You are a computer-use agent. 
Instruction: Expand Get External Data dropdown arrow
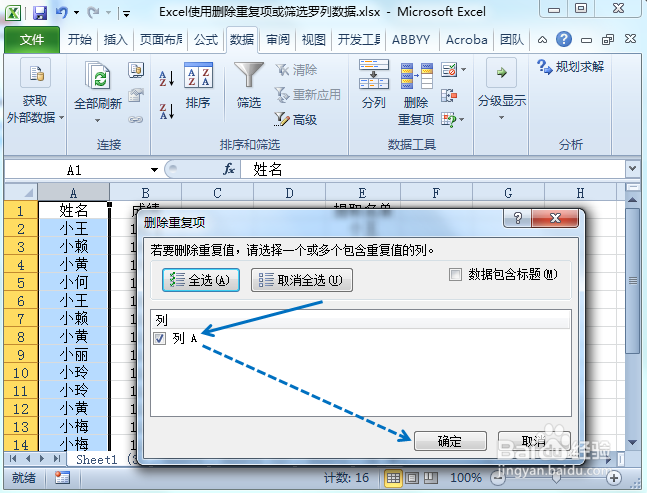coord(61,118)
